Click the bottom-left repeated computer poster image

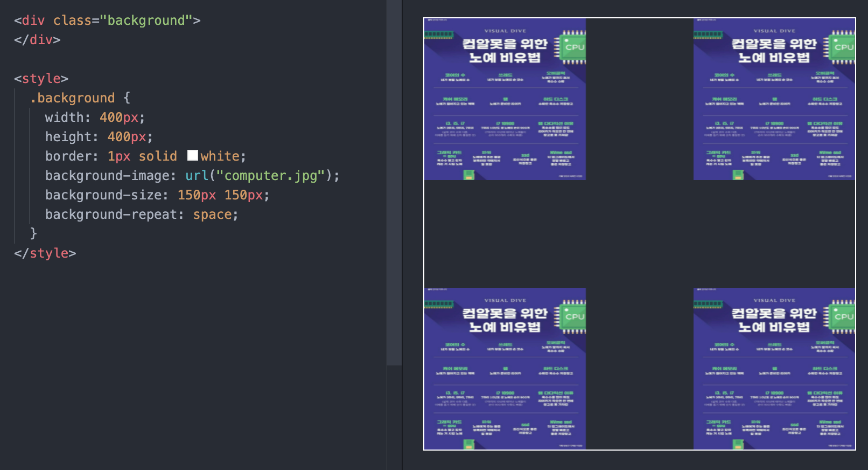(505, 369)
